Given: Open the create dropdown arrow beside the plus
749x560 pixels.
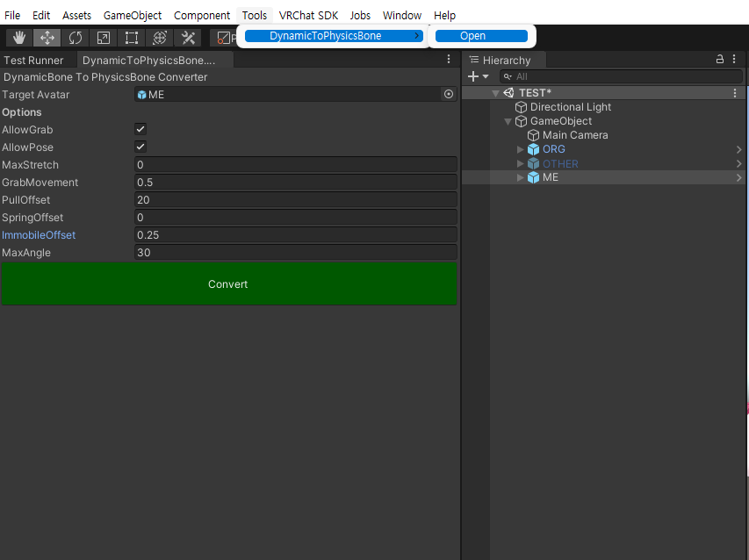Looking at the screenshot, I should click(x=486, y=76).
